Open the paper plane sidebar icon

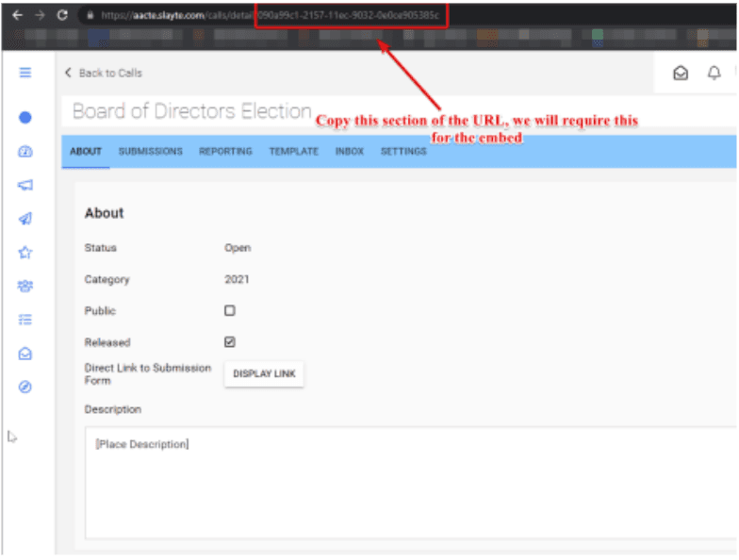pos(25,219)
